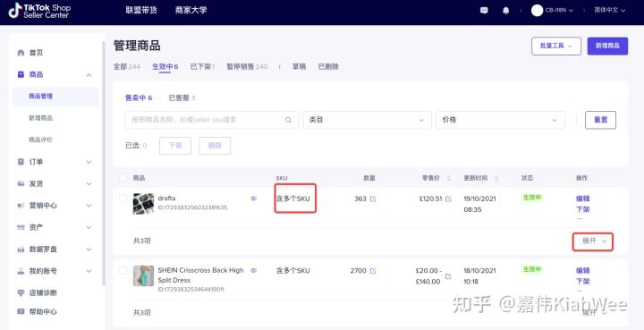Image resolution: width=644 pixels, height=330 pixels.
Task: Edit quantity 363 with pencil icon
Action: 373,199
